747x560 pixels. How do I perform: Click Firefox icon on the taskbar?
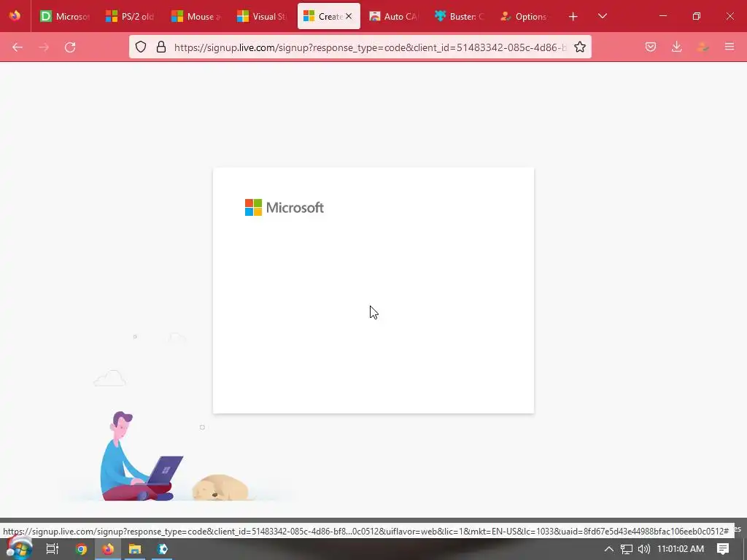[108, 549]
